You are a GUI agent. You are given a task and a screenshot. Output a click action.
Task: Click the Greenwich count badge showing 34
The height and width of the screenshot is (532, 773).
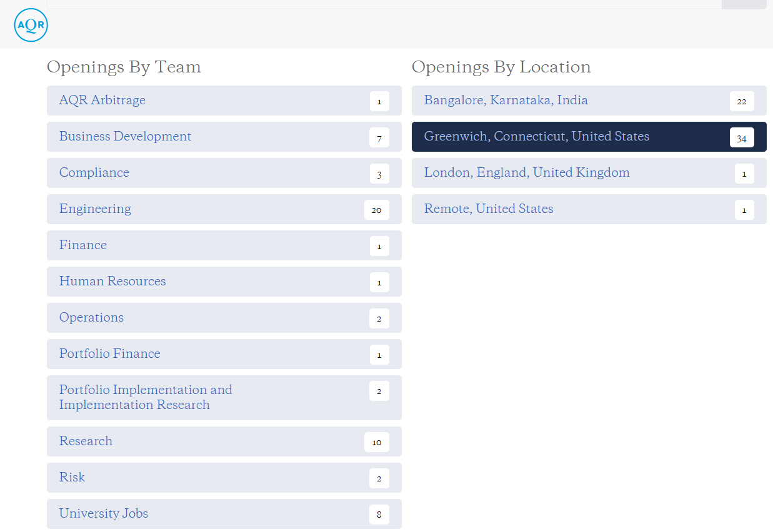tap(741, 137)
